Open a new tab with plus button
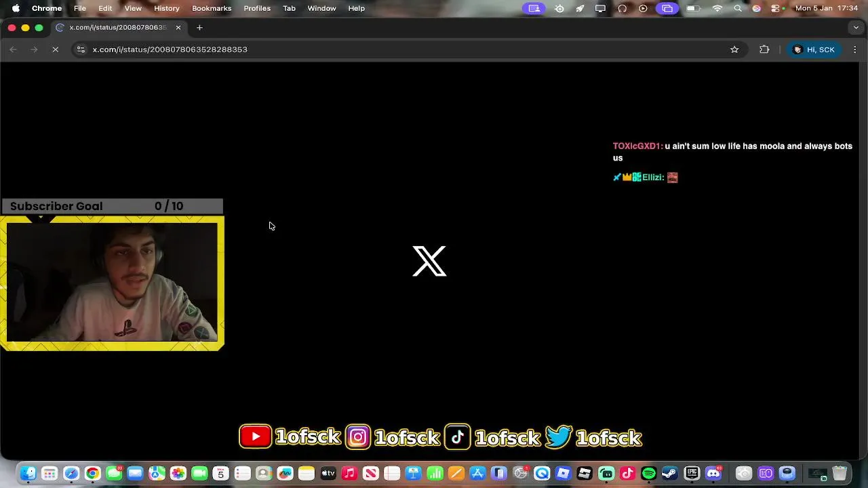This screenshot has width=868, height=488. click(x=199, y=28)
